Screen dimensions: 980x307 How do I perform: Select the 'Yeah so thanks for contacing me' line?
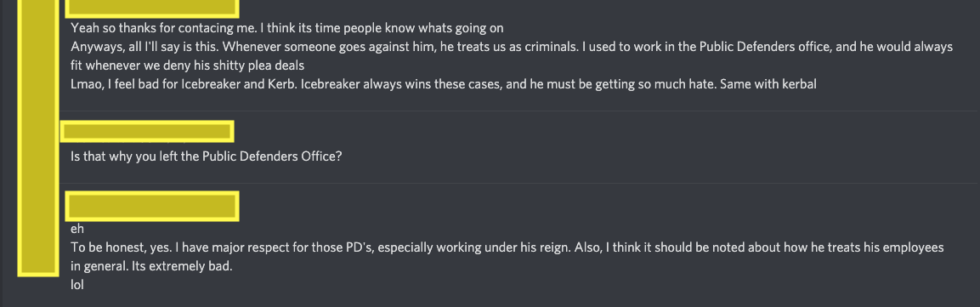click(287, 28)
